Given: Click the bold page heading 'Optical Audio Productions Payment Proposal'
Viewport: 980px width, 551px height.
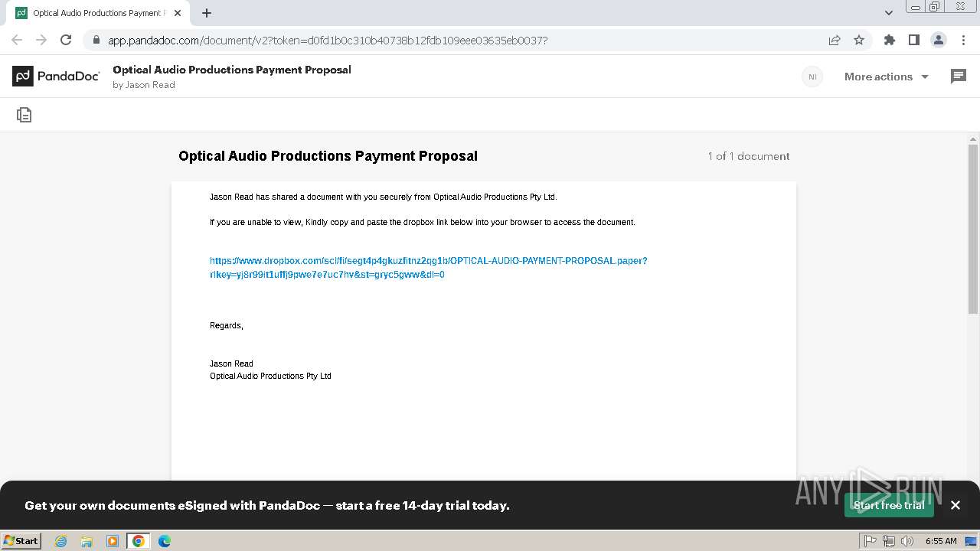Looking at the screenshot, I should pyautogui.click(x=328, y=156).
